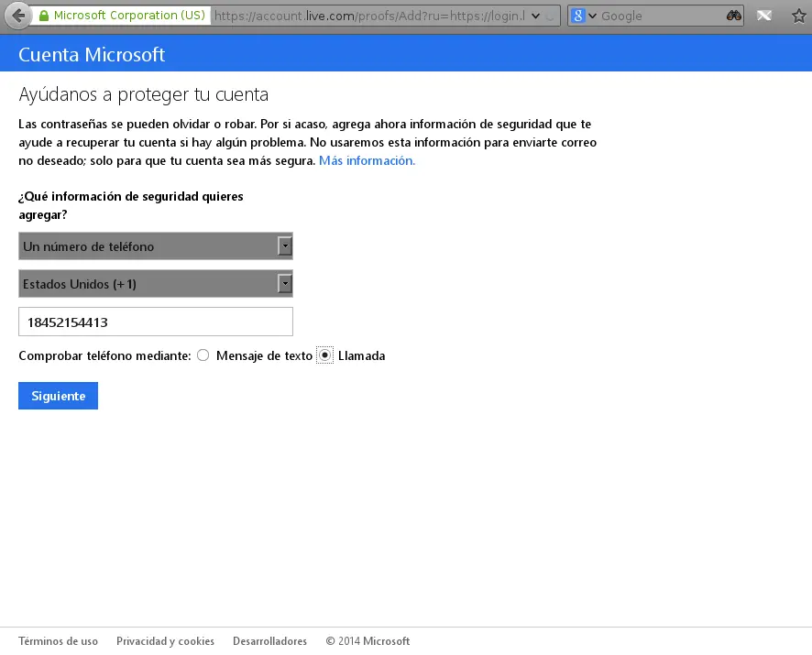
Task: Expand the 'Estados Unidos (+1)' country dropdown
Action: (x=156, y=284)
